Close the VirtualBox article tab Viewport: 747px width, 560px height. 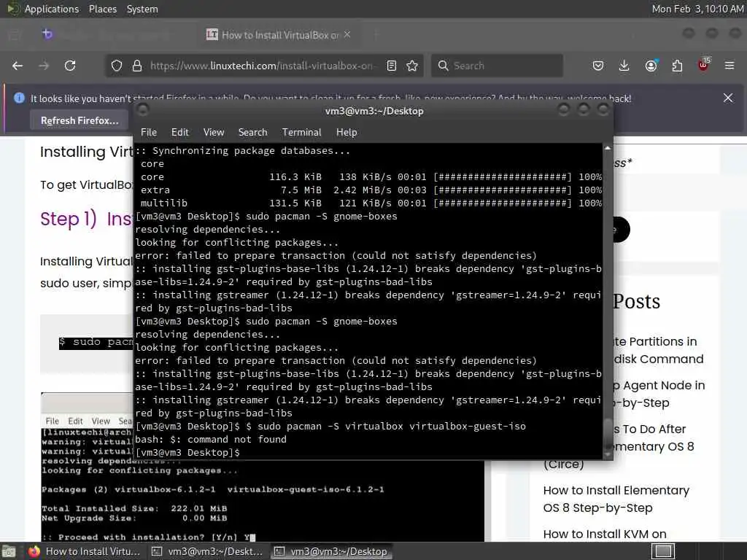pyautogui.click(x=347, y=34)
